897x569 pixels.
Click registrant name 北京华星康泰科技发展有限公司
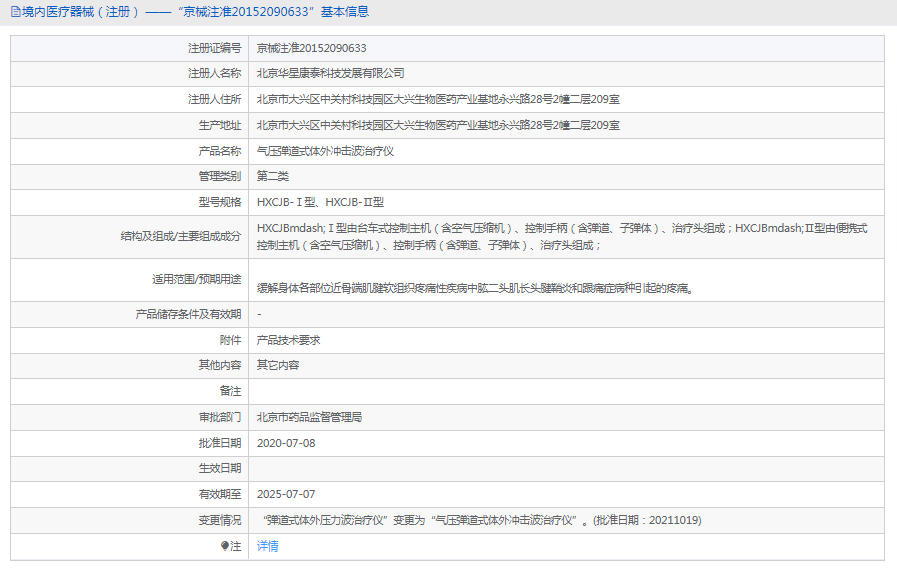331,73
